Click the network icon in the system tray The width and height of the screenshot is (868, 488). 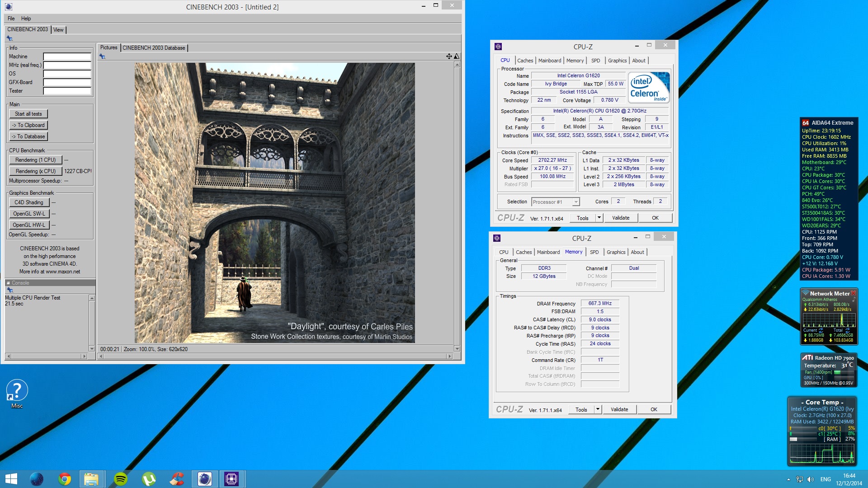click(799, 479)
